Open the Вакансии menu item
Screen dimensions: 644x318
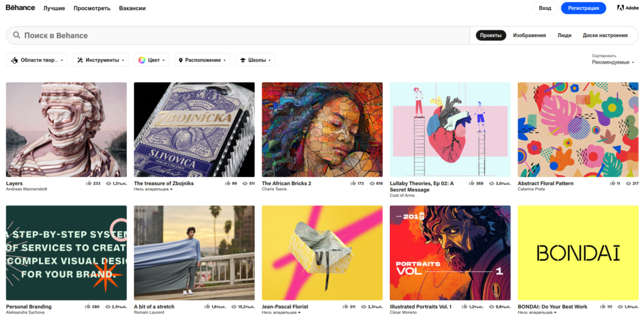click(x=132, y=8)
